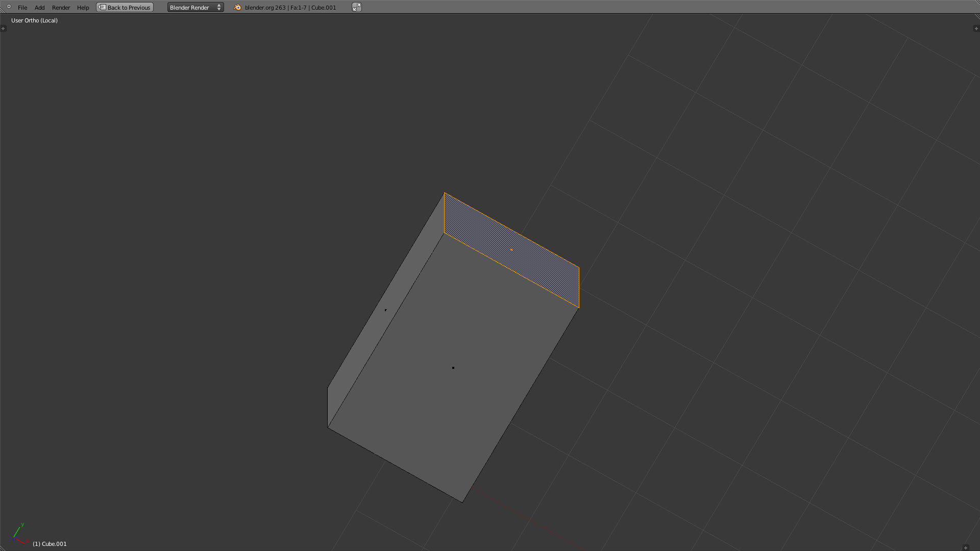980x551 pixels.
Task: Click the Blender logo in the header
Action: tap(237, 7)
